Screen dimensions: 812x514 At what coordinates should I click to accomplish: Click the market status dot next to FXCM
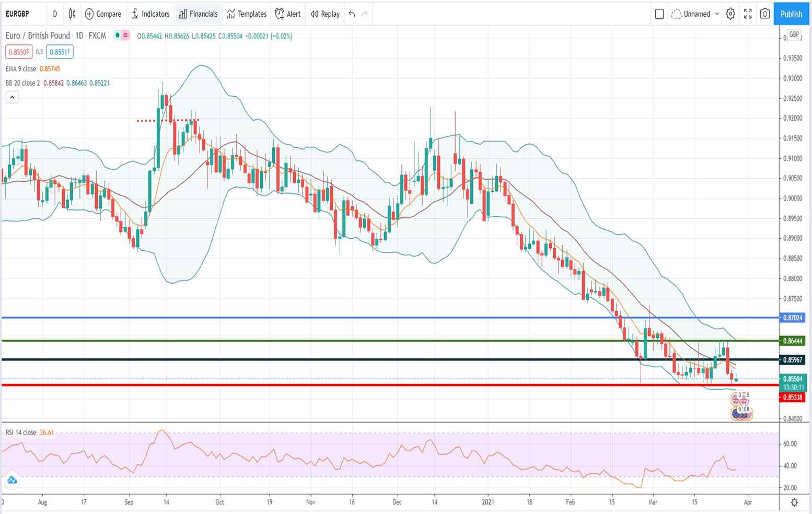[x=117, y=36]
